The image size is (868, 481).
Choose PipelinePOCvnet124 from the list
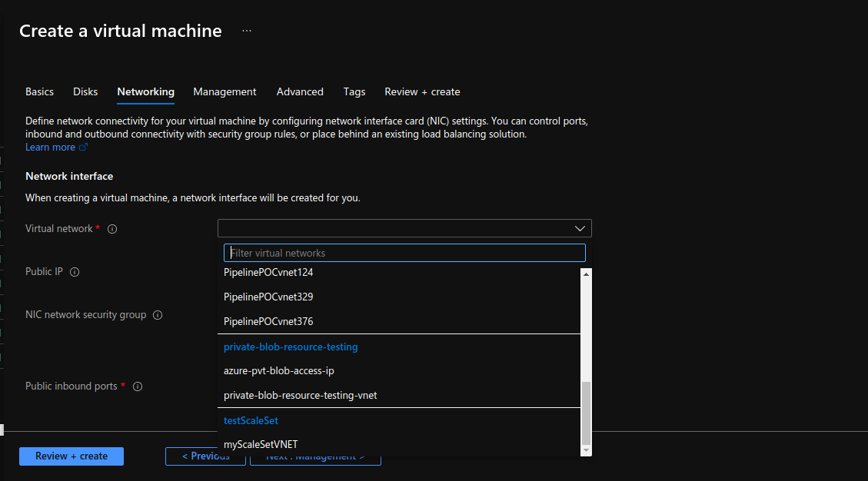coord(268,272)
